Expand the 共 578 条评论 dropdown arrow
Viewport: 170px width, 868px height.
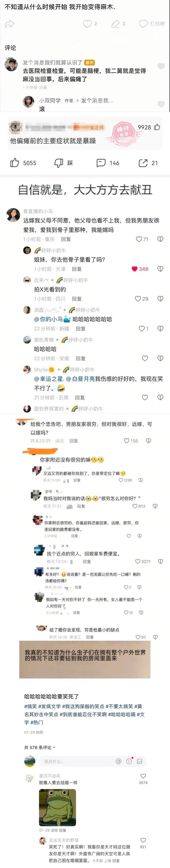(x=54, y=747)
